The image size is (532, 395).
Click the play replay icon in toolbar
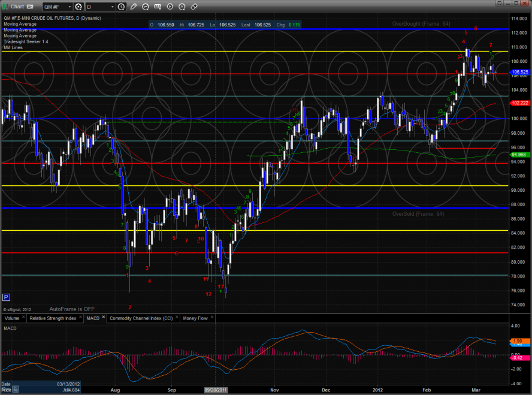170,7
